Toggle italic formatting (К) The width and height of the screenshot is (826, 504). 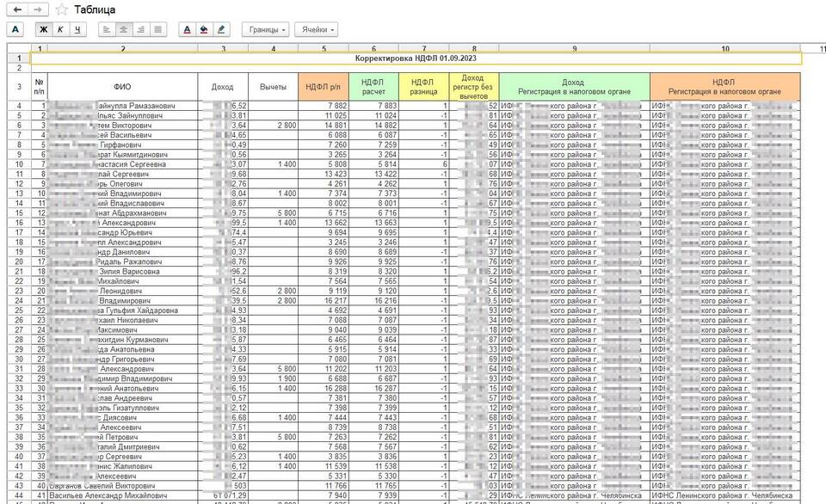coord(60,29)
